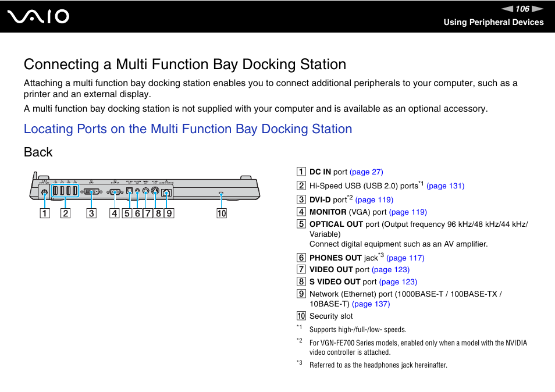Go to previous page using left arrow

coord(507,9)
